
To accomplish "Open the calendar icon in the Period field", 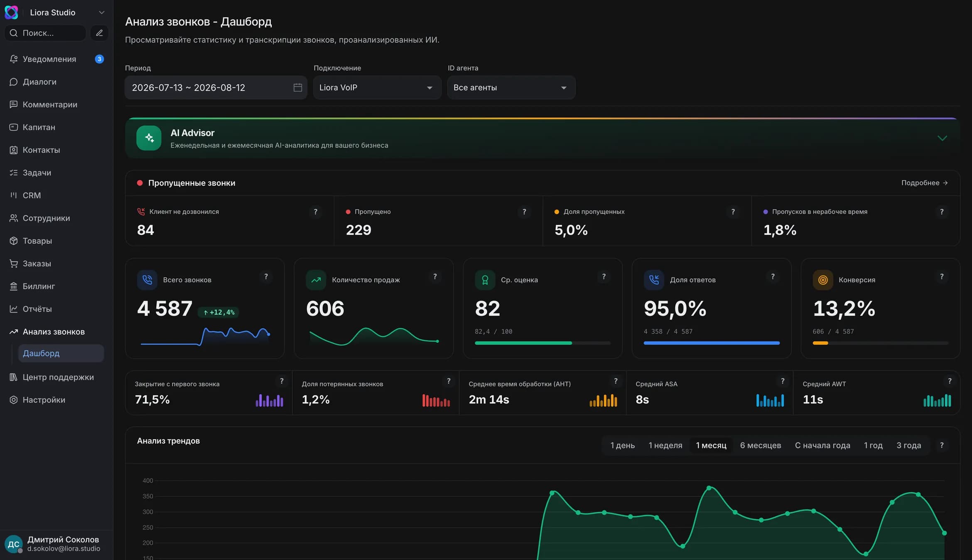I will pos(297,88).
